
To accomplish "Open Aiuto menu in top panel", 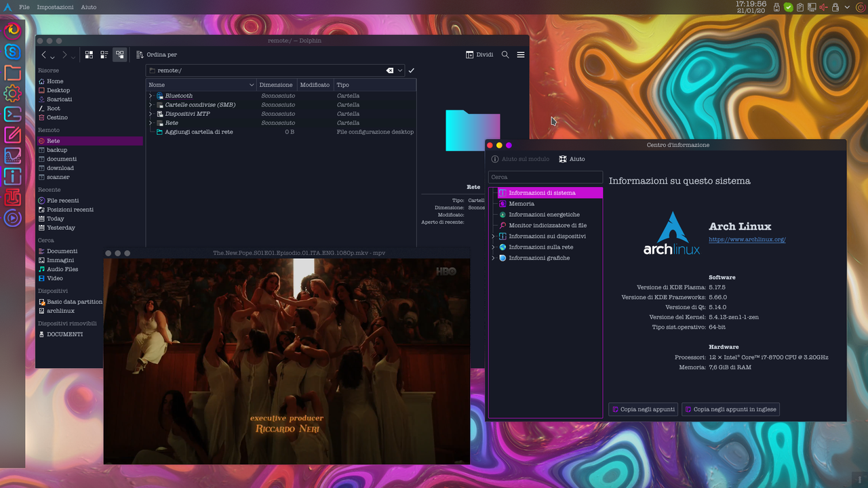I will click(x=88, y=7).
